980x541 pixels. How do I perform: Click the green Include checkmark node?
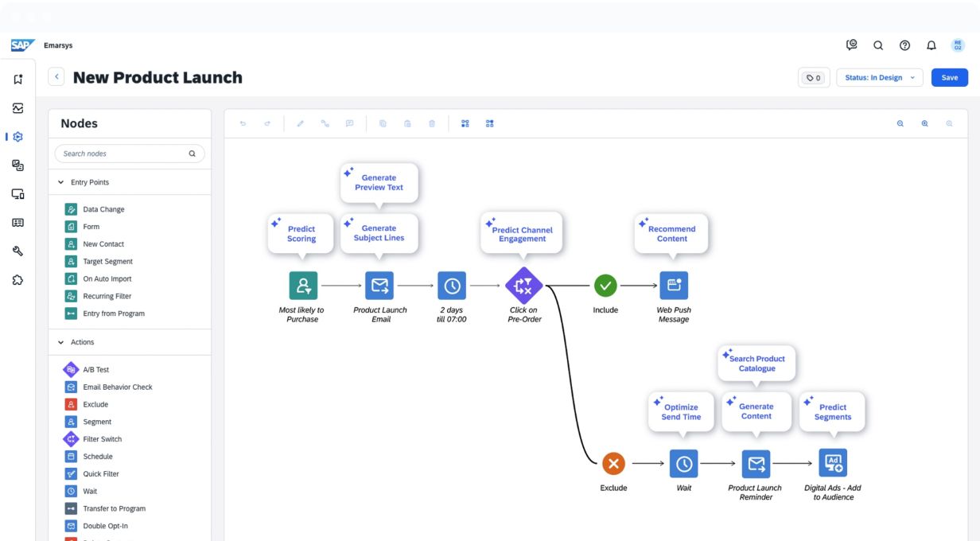[x=605, y=285]
